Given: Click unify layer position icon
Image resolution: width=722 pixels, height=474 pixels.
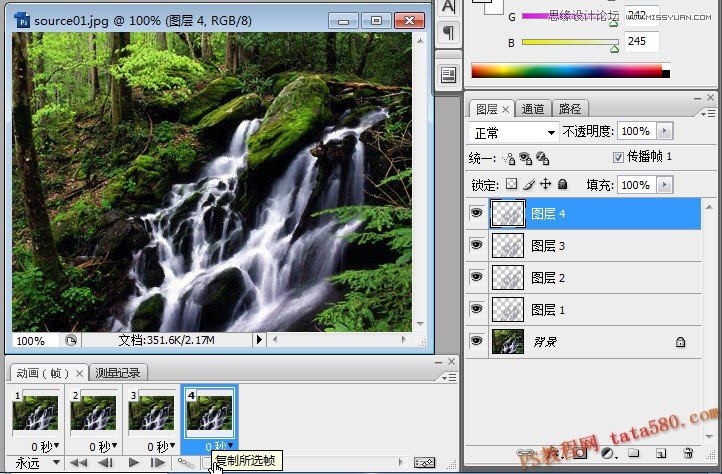Looking at the screenshot, I should pyautogui.click(x=509, y=158).
